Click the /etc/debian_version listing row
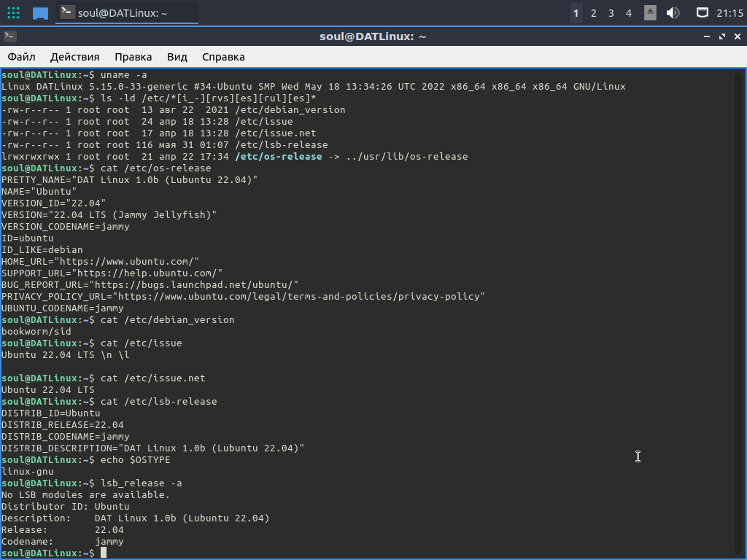Image resolution: width=747 pixels, height=560 pixels. click(174, 110)
